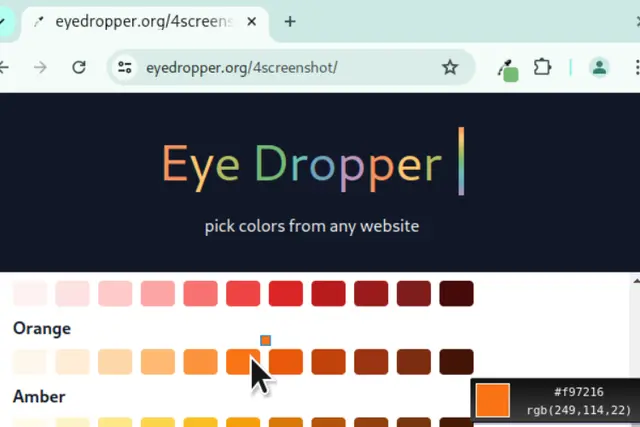Click the 'pick colors from any website' subtitle
This screenshot has width=640, height=427.
[x=312, y=226]
